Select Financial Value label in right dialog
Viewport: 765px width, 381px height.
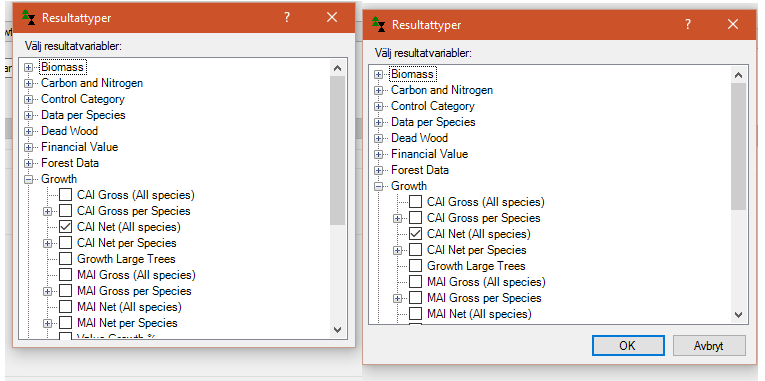tap(429, 154)
